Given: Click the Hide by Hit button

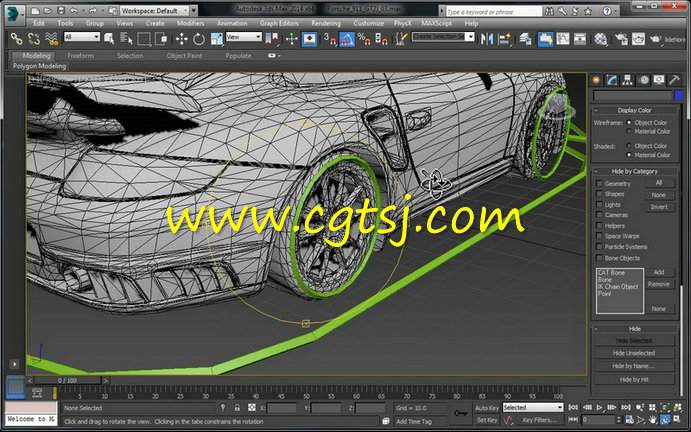Looking at the screenshot, I should pyautogui.click(x=634, y=379).
